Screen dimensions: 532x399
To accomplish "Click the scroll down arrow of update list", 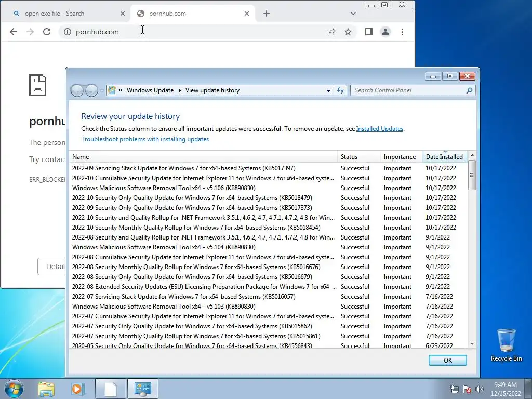I will pos(472,344).
